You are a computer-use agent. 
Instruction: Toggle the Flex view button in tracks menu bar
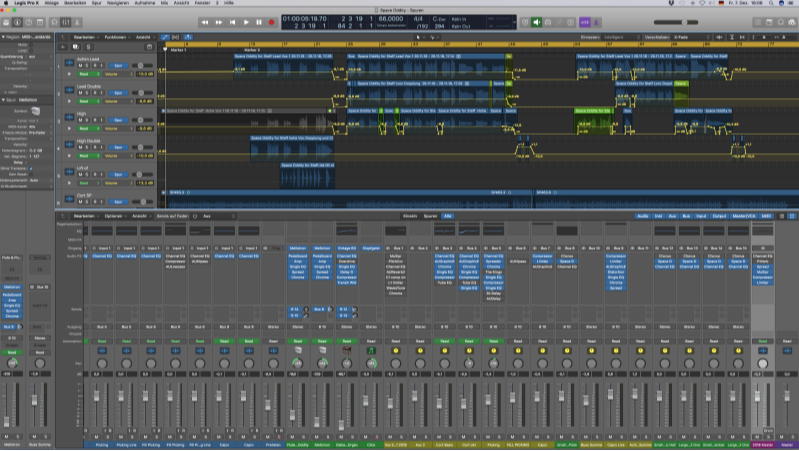pyautogui.click(x=176, y=37)
